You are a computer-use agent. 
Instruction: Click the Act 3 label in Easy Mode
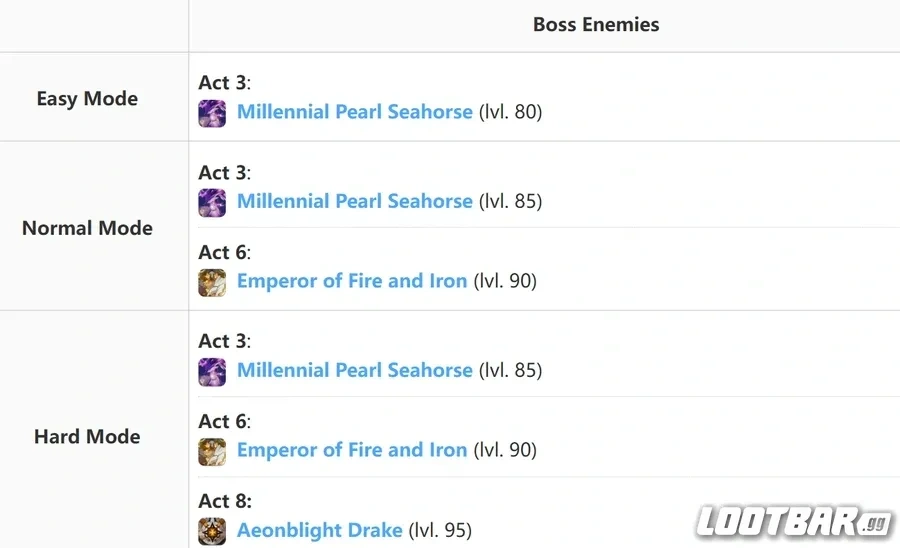coord(224,83)
